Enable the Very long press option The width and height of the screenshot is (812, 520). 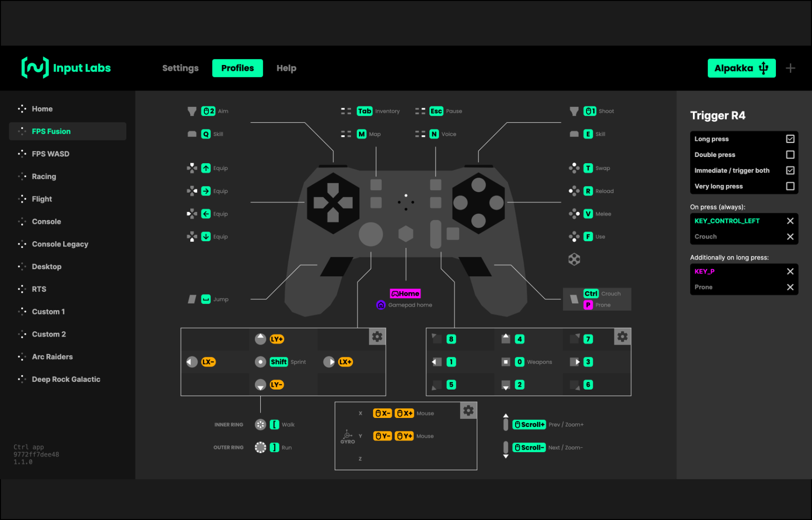click(x=790, y=186)
